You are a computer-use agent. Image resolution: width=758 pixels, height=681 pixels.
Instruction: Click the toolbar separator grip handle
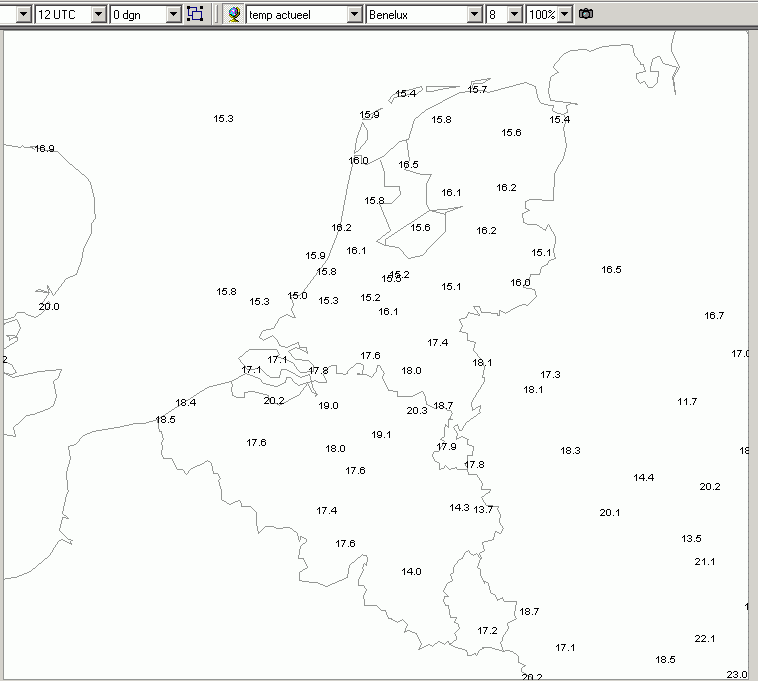(x=216, y=14)
